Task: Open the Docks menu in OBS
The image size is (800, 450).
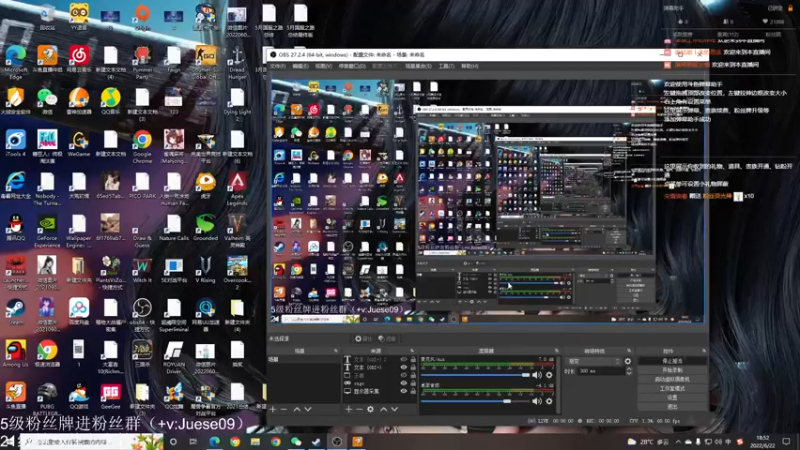Action: (352, 66)
